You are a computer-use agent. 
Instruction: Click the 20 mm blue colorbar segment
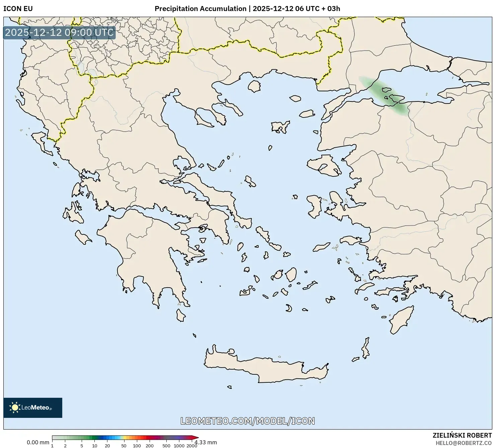tap(107, 437)
